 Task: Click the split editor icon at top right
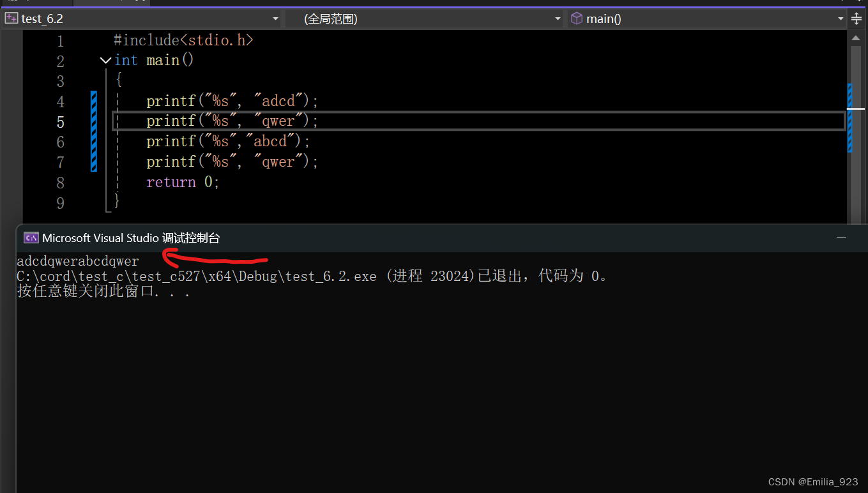(x=857, y=19)
